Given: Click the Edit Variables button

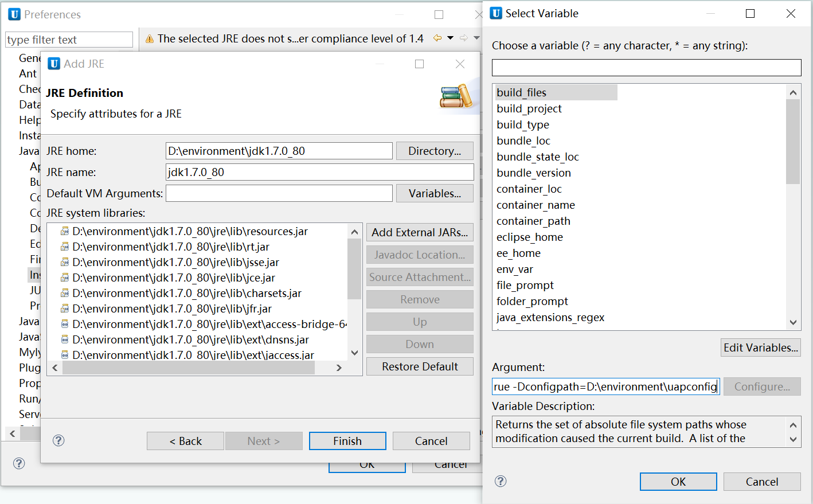Looking at the screenshot, I should 761,347.
